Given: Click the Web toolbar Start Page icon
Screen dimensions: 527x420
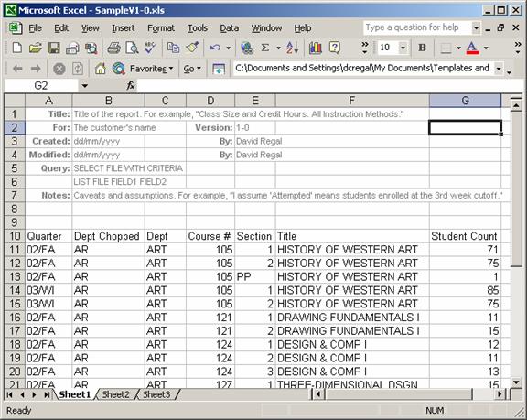Looking at the screenshot, I should tap(100, 69).
